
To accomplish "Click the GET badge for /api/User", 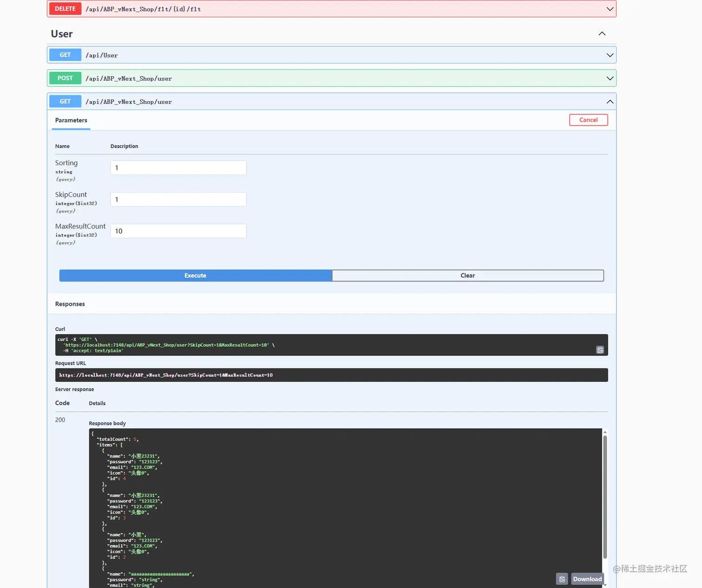I will click(x=65, y=55).
